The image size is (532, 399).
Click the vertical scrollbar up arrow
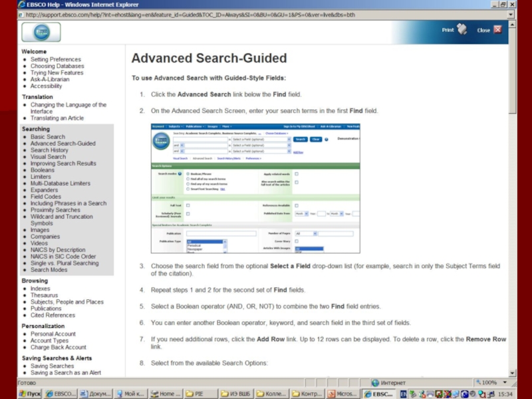tap(512, 24)
